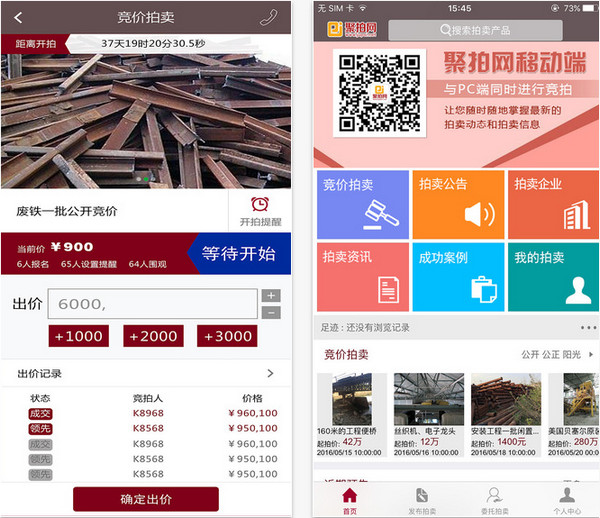The height and width of the screenshot is (518, 600).
Task: Open the 丝织机、电子龙头 auction thumbnail
Action: click(x=429, y=399)
